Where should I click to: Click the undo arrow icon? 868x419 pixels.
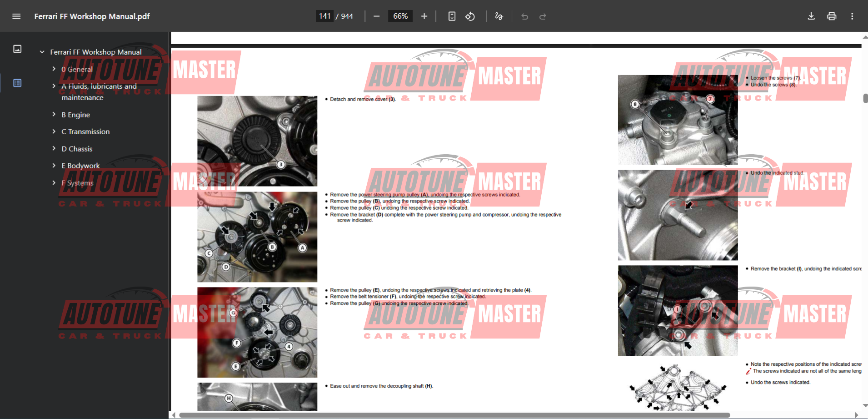click(524, 16)
